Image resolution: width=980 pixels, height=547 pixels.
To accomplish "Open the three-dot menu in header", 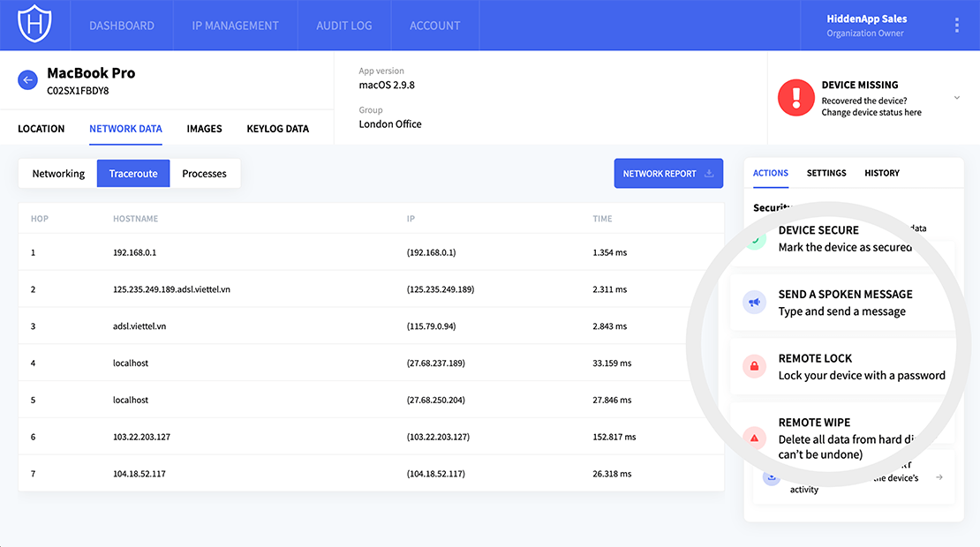I will tap(957, 25).
